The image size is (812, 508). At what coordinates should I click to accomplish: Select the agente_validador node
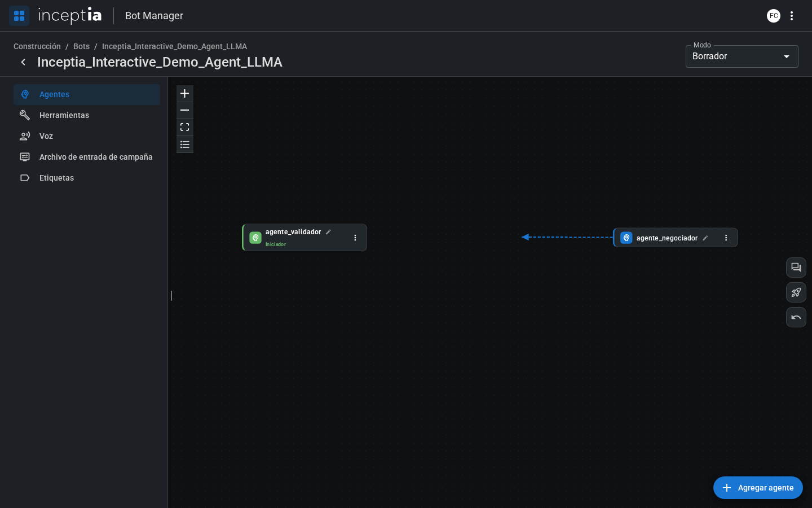point(304,238)
